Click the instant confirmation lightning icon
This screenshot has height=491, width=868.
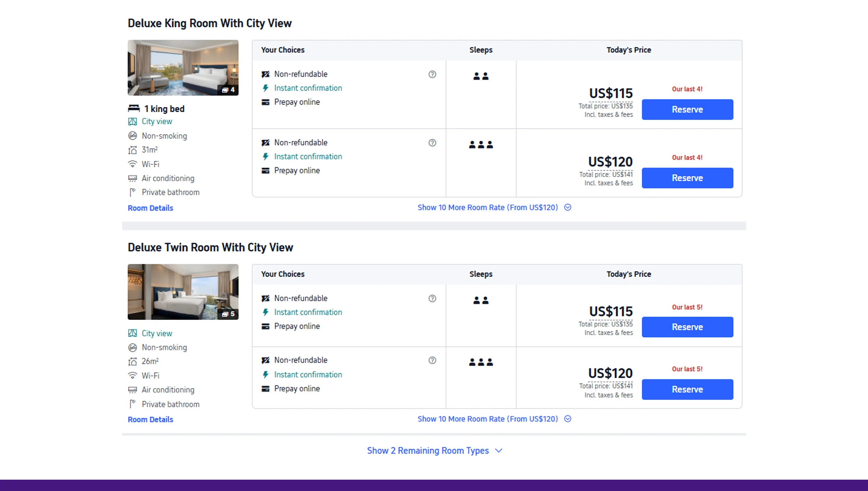tap(266, 87)
